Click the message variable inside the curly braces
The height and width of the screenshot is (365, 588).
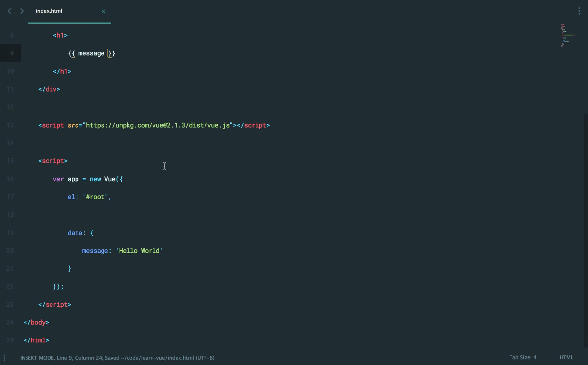pos(91,53)
